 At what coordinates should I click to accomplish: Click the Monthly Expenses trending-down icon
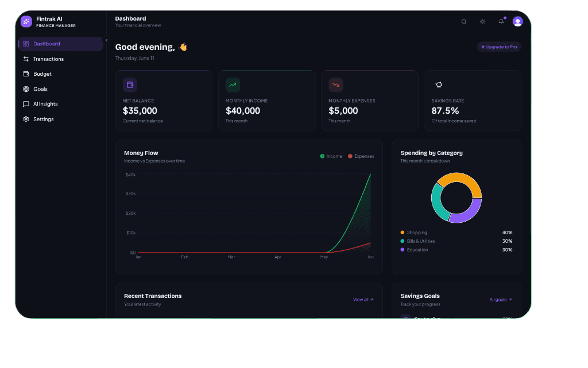click(335, 85)
